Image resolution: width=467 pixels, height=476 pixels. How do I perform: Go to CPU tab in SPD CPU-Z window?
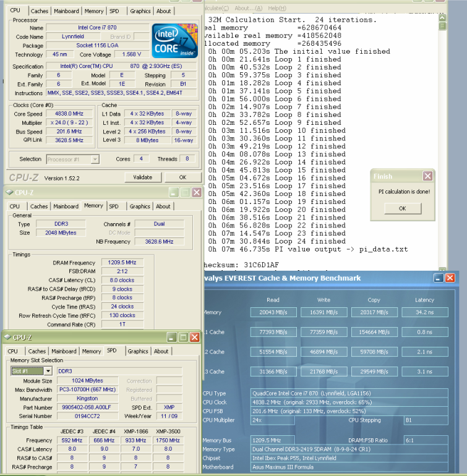12,351
